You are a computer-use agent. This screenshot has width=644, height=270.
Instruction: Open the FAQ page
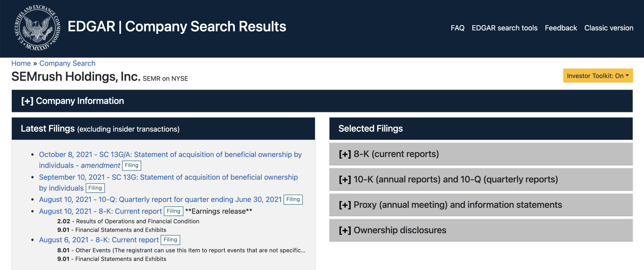pos(457,28)
